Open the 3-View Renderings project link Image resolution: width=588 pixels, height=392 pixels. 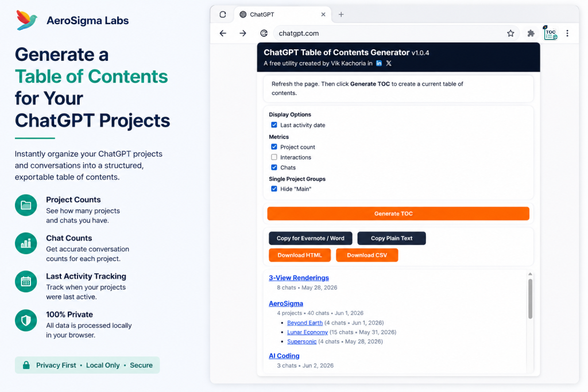299,278
